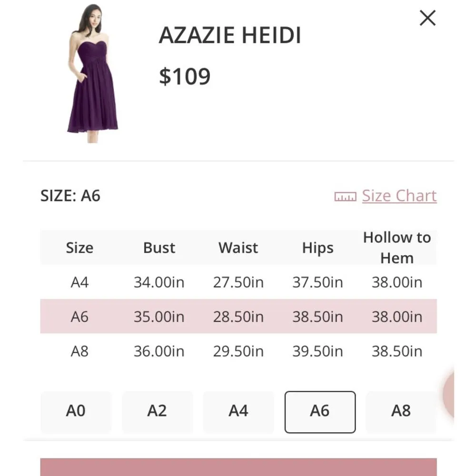This screenshot has height=476, width=476.
Task: Click the Bust column header
Action: click(159, 248)
